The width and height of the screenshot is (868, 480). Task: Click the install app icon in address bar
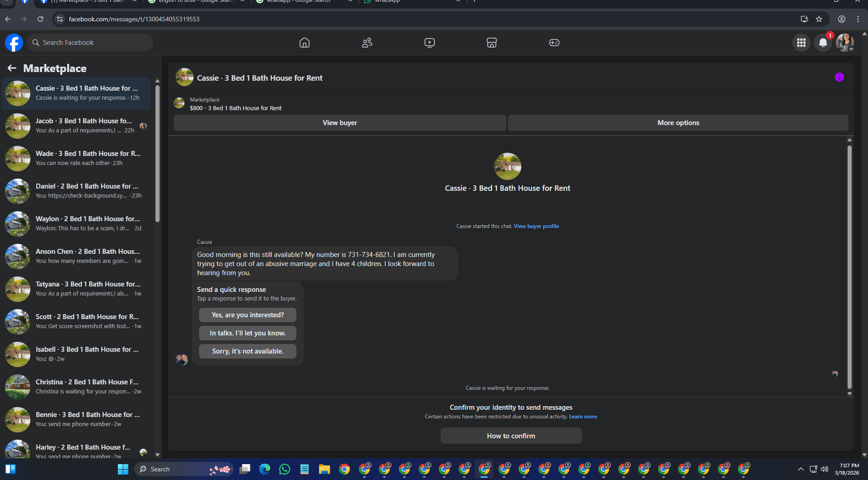pos(805,19)
